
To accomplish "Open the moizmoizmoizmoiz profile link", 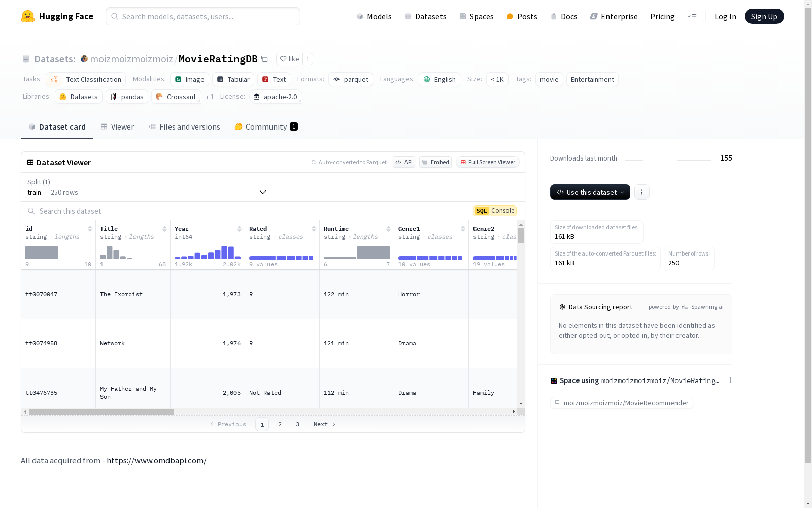I will [x=131, y=59].
